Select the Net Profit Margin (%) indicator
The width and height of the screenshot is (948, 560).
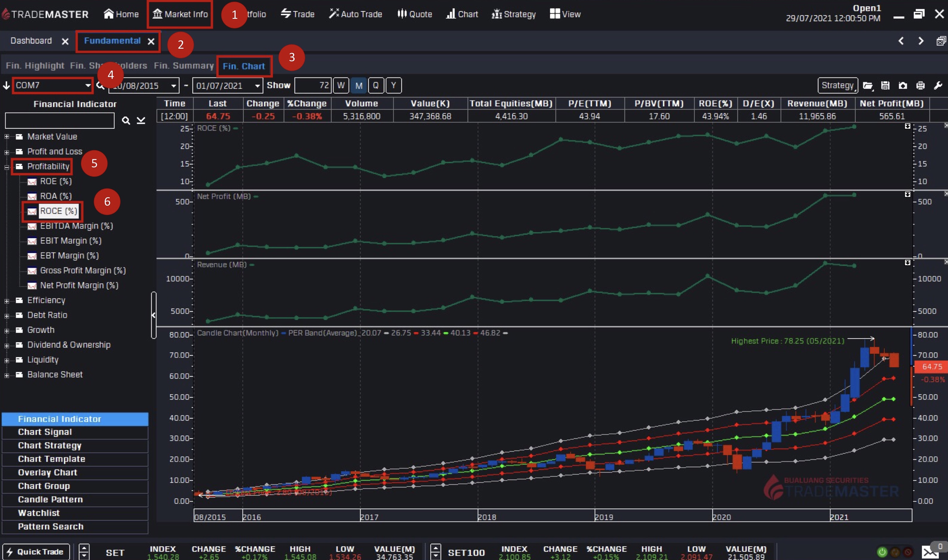[x=79, y=285]
